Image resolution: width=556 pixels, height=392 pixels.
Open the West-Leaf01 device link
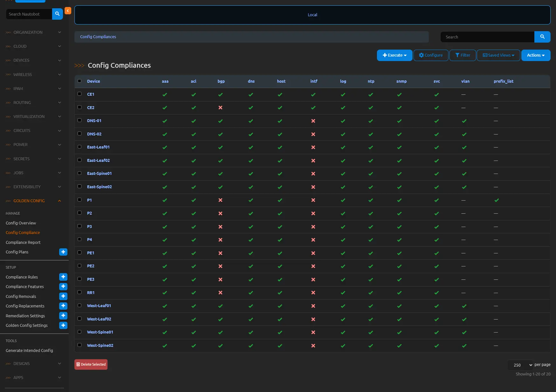point(99,306)
